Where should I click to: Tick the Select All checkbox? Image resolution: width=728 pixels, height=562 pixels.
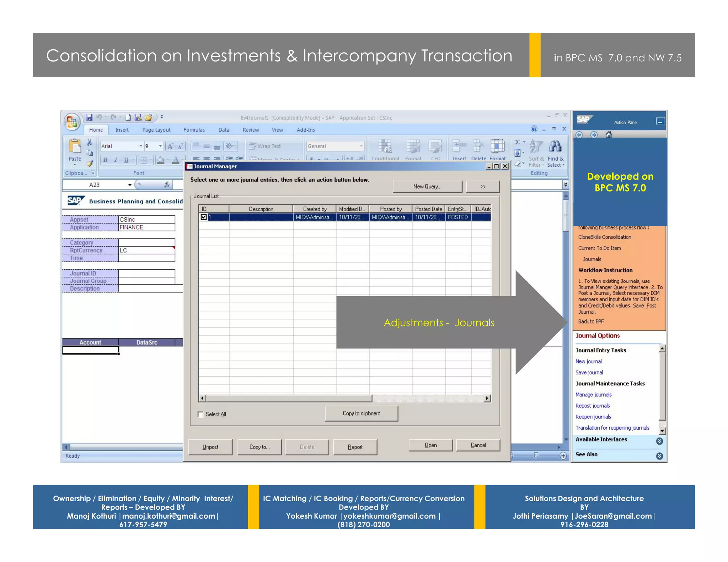tap(200, 414)
